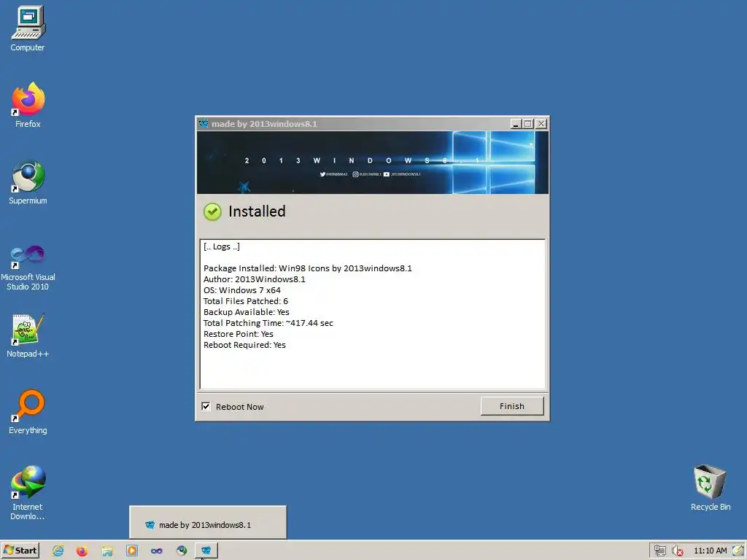The height and width of the screenshot is (560, 747).
Task: Click the installer title bar app icon
Action: [x=204, y=124]
